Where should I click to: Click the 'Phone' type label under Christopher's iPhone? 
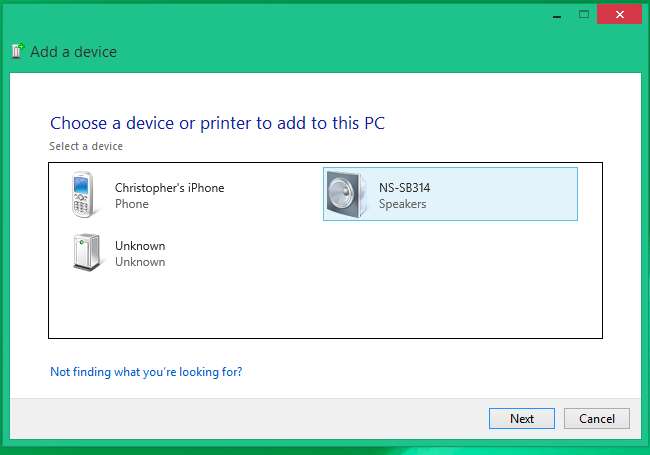click(132, 204)
